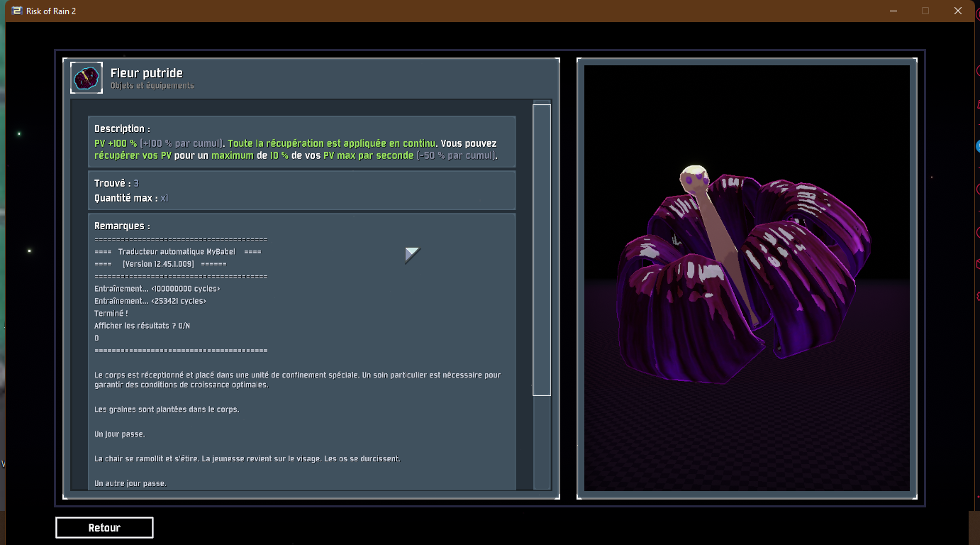980x545 pixels.
Task: Click the Trouvé count entry
Action: 116,183
